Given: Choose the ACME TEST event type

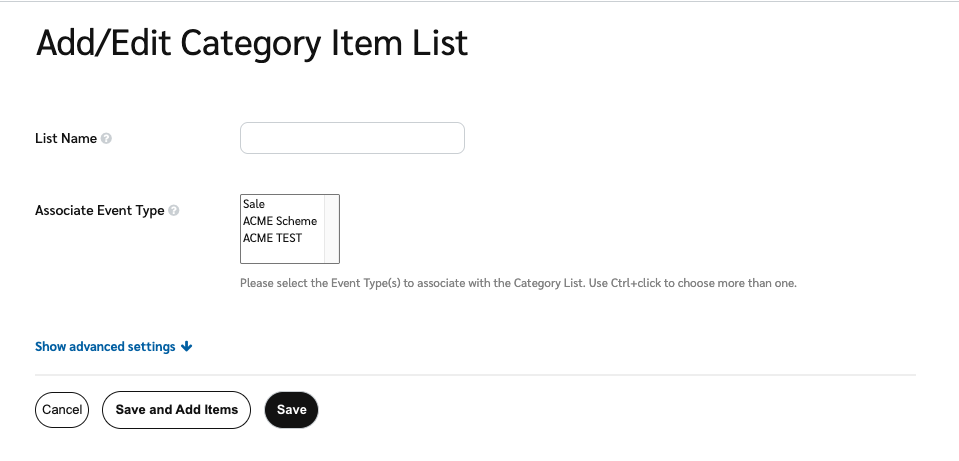Looking at the screenshot, I should 272,238.
